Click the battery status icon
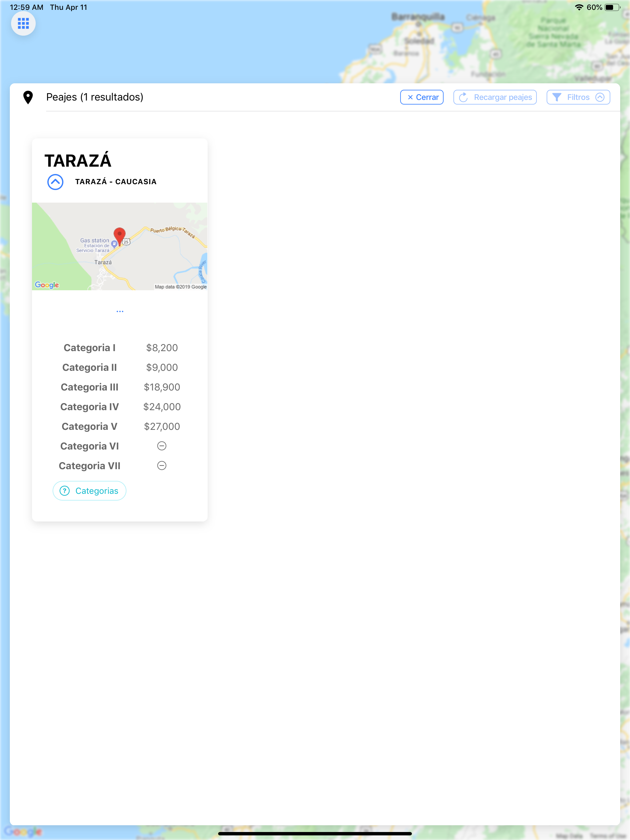630x840 pixels. click(x=612, y=7)
